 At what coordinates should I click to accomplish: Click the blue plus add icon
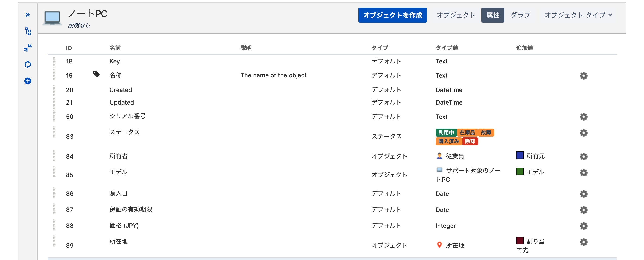[28, 81]
